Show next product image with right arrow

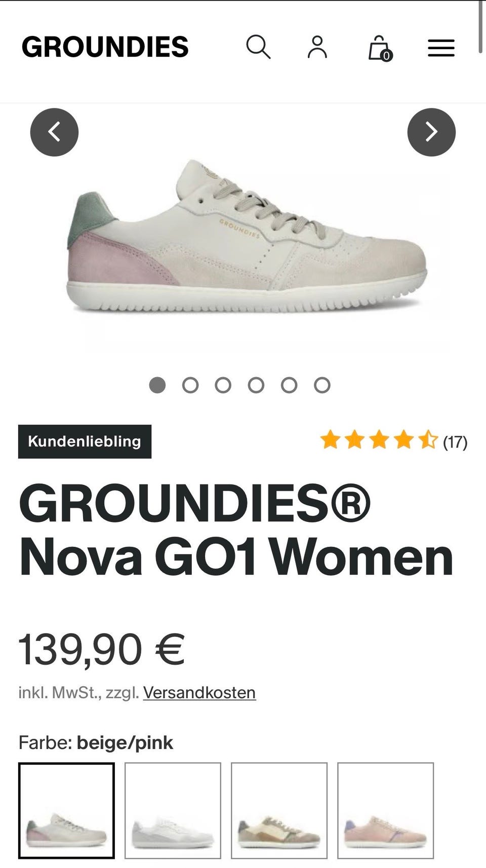[431, 132]
